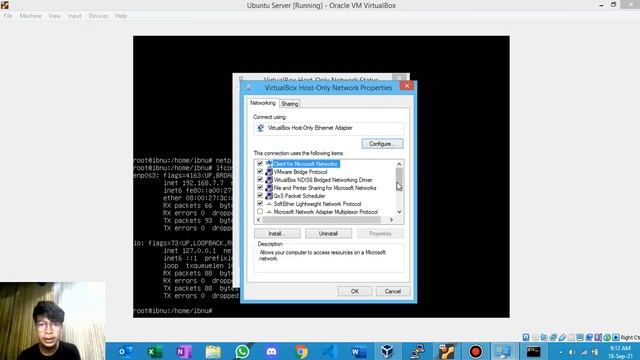The image size is (640, 360).
Task: Click the horizontal scrollbar thumb in items list
Action: (x=322, y=220)
